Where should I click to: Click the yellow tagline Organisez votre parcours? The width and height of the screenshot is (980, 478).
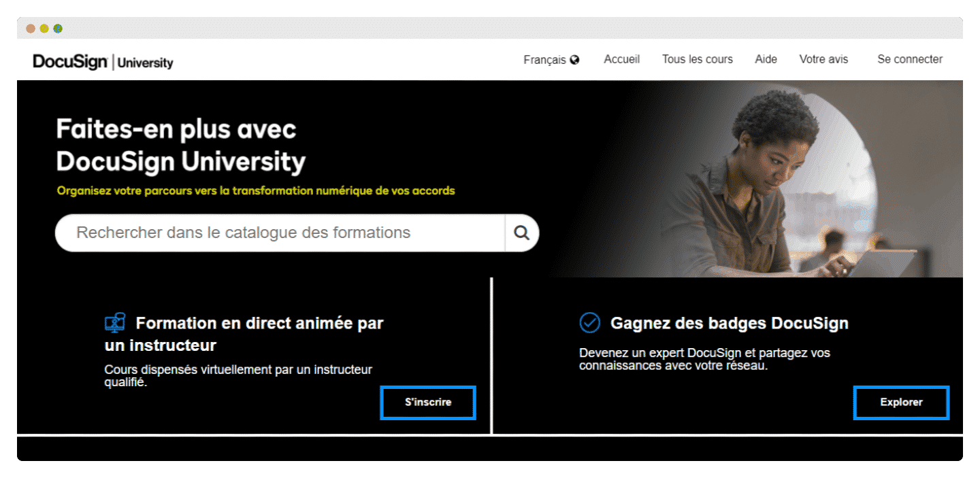(x=256, y=191)
